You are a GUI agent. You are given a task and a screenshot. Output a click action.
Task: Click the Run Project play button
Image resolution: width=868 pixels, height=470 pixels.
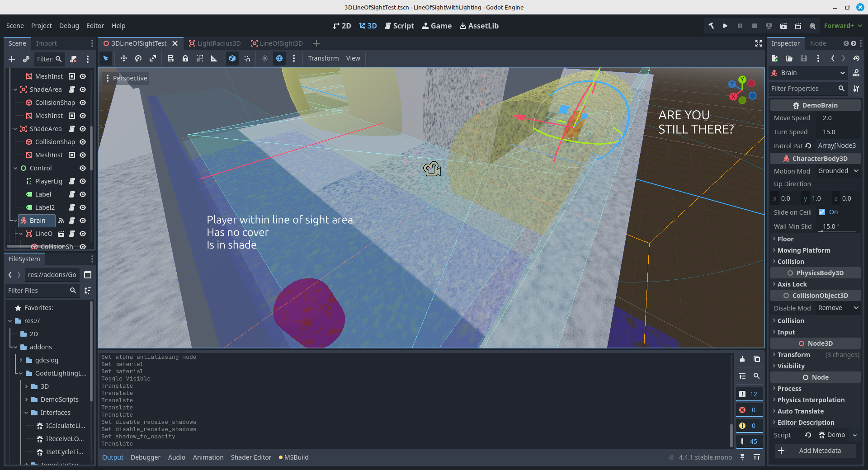coord(725,26)
